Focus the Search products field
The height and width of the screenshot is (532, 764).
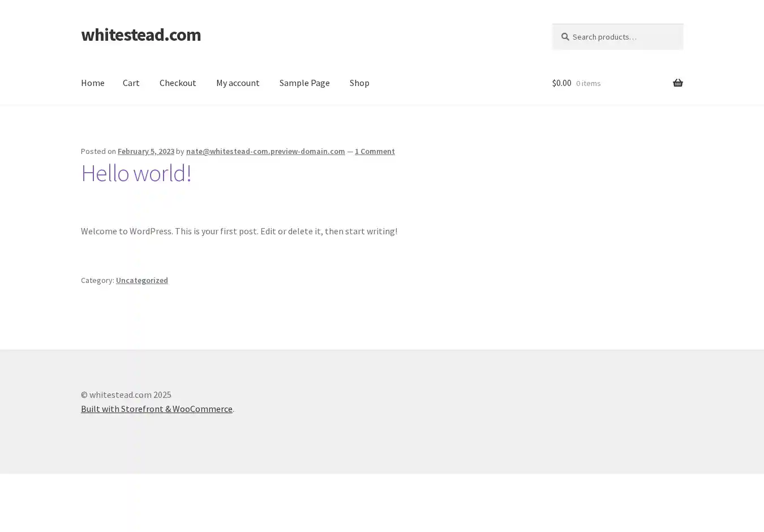pyautogui.click(x=623, y=37)
